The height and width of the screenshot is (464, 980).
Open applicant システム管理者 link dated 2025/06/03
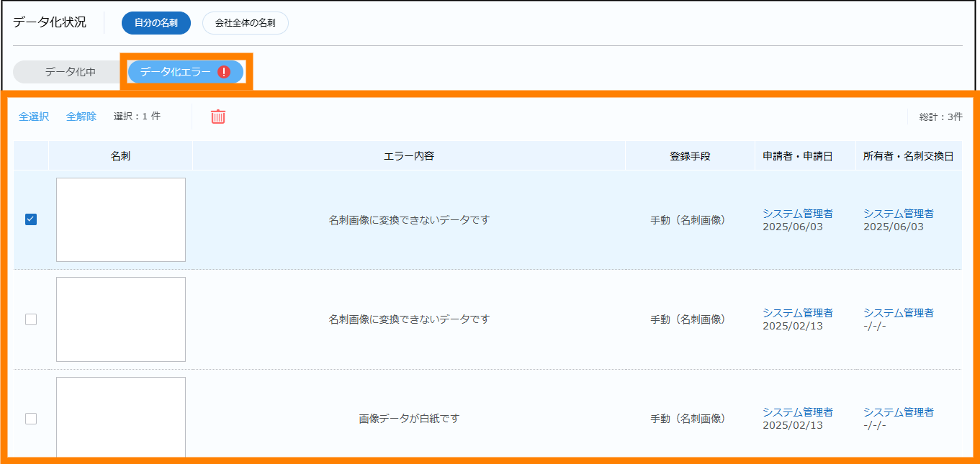(797, 214)
